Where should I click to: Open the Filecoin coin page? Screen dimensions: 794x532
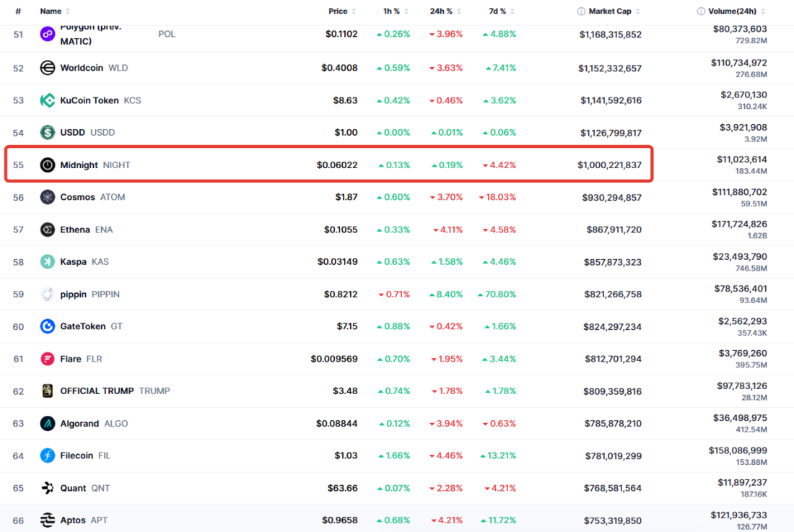click(77, 455)
